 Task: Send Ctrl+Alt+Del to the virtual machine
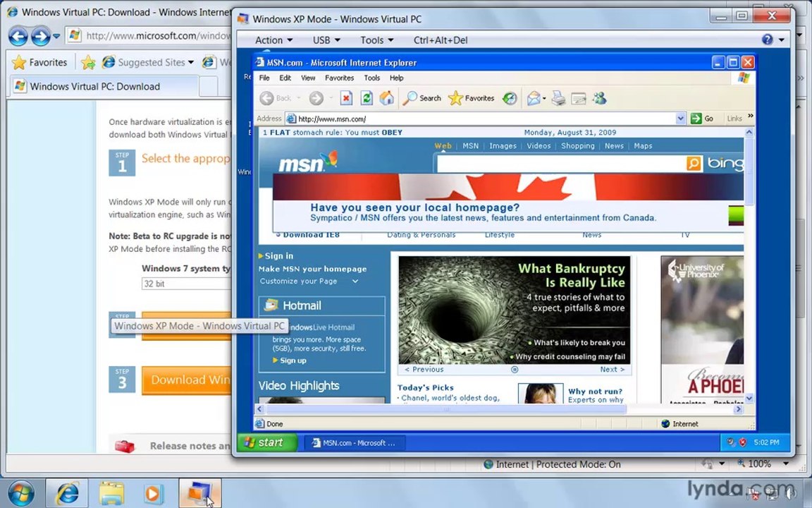point(440,40)
